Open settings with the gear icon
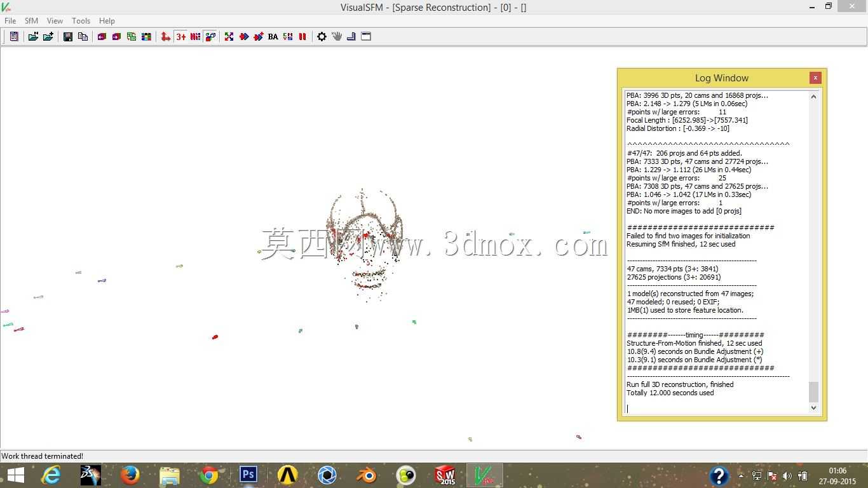 pyautogui.click(x=322, y=37)
